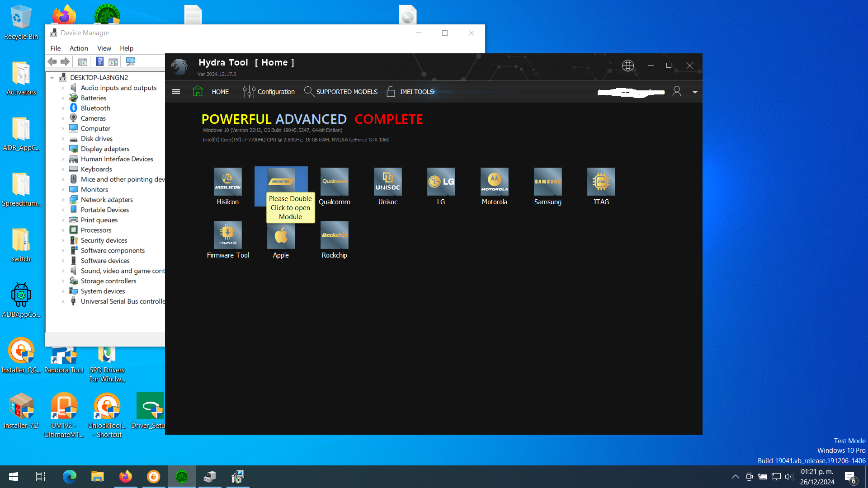Select the Keyboards tree row
The height and width of the screenshot is (488, 868).
[96, 169]
